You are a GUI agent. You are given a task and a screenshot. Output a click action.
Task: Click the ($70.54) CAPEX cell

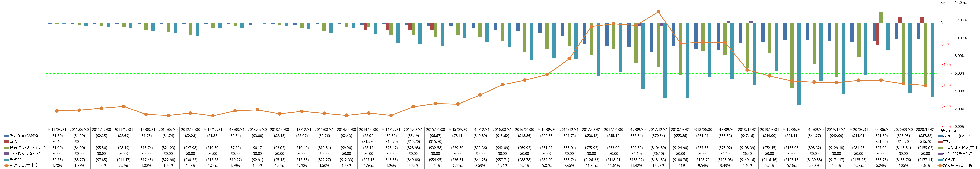click(659, 136)
